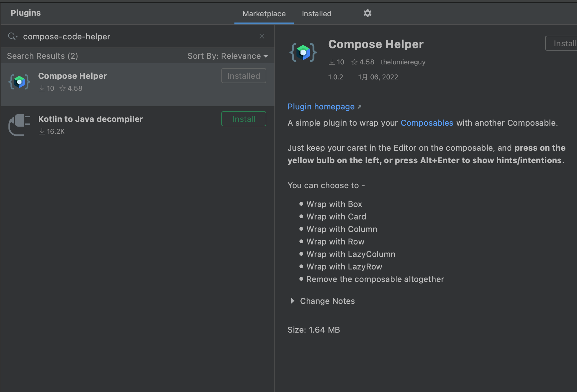Click the large Compose Helper logo in detail pane
Viewport: 577px width, 392px height.
click(x=303, y=52)
